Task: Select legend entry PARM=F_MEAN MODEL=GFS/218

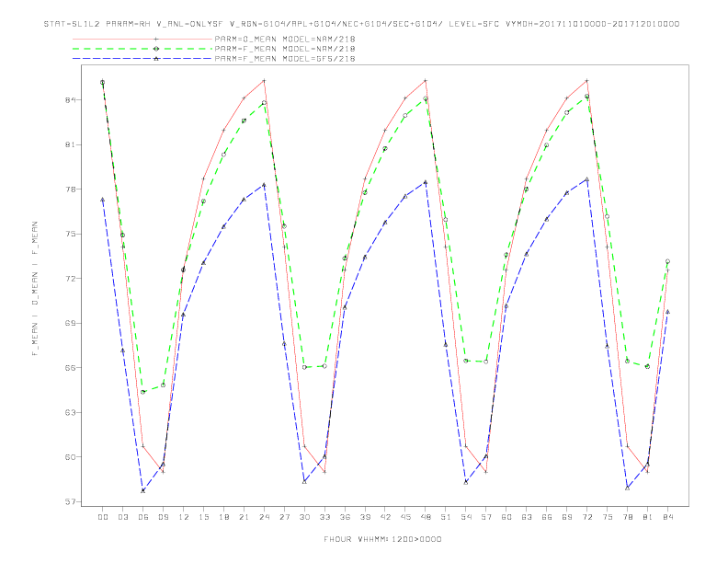Action: click(x=285, y=59)
